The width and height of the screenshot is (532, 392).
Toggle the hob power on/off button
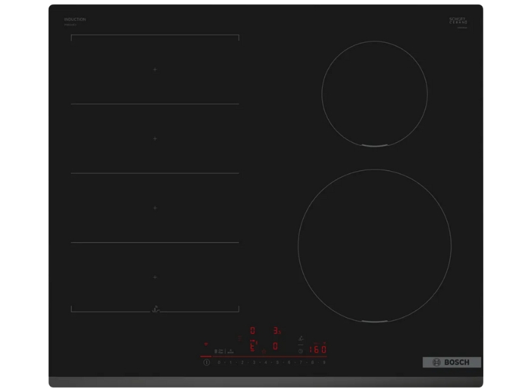pyautogui.click(x=206, y=362)
